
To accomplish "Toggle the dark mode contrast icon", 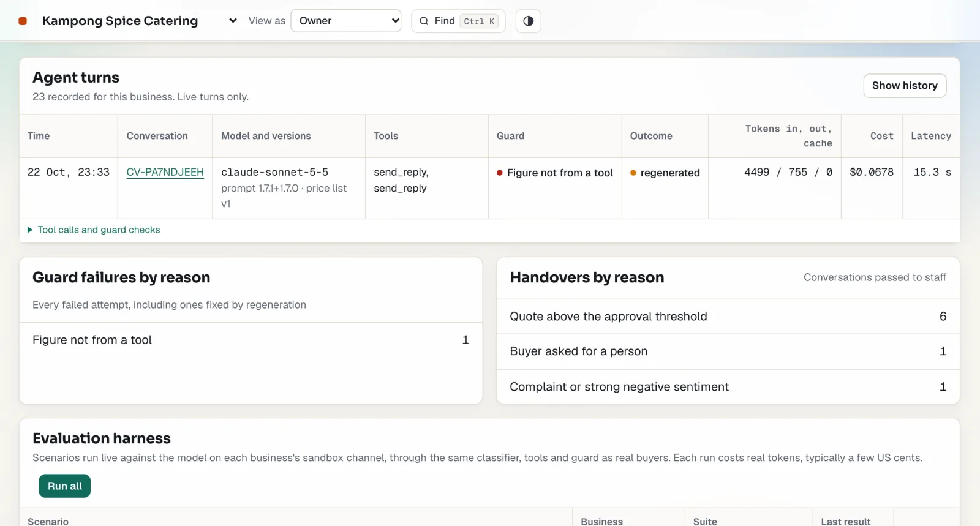I will 528,21.
